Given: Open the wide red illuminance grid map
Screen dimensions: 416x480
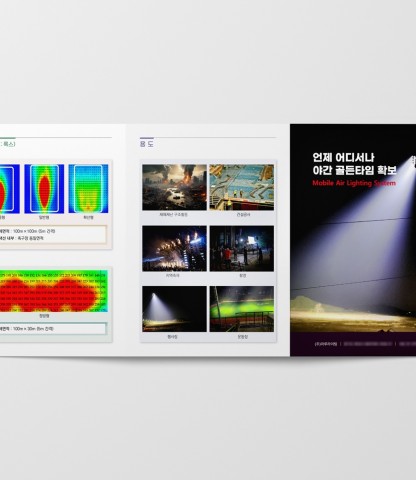Looking at the screenshot, I should [54, 291].
